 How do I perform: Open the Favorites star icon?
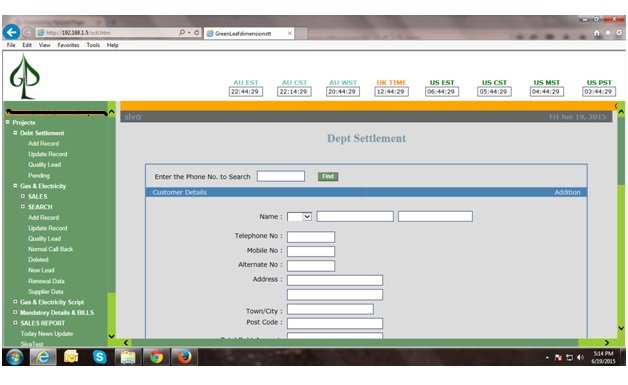(608, 33)
